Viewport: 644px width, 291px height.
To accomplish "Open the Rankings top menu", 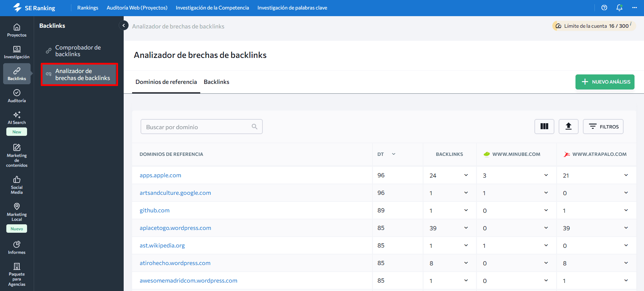I will click(x=88, y=8).
